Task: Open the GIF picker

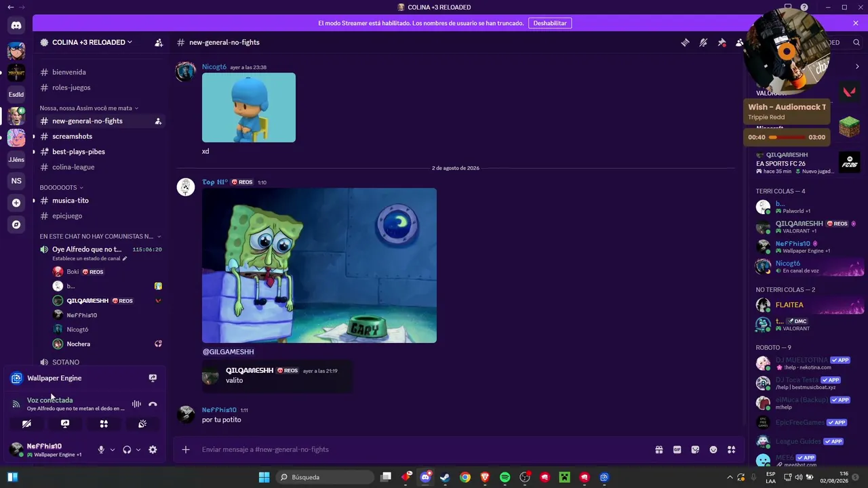Action: tap(677, 449)
